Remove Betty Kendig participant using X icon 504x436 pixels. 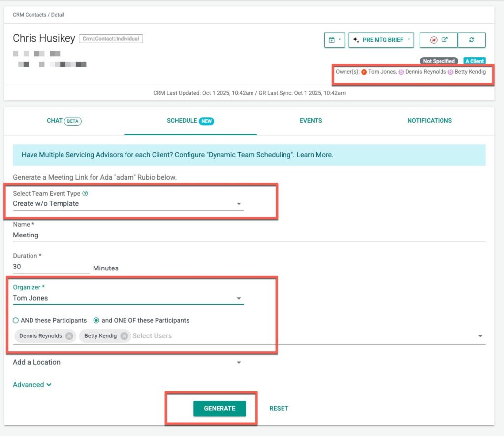pos(124,336)
